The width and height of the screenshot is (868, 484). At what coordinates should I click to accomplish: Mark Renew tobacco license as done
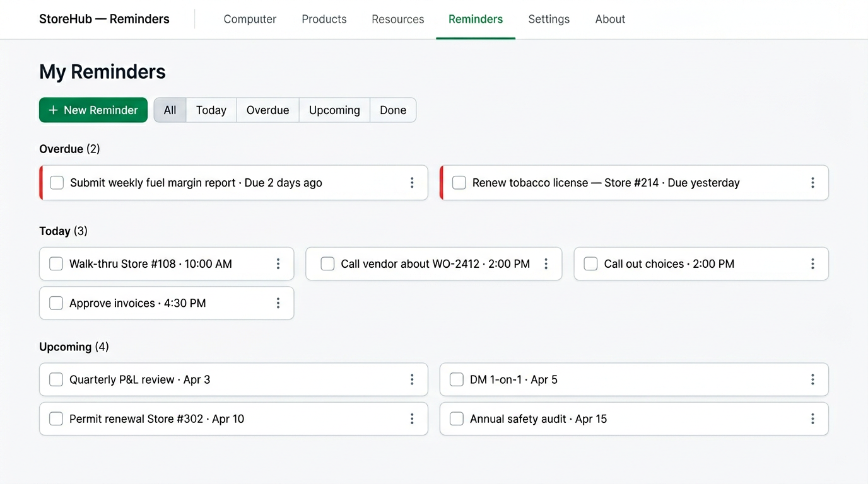click(459, 183)
